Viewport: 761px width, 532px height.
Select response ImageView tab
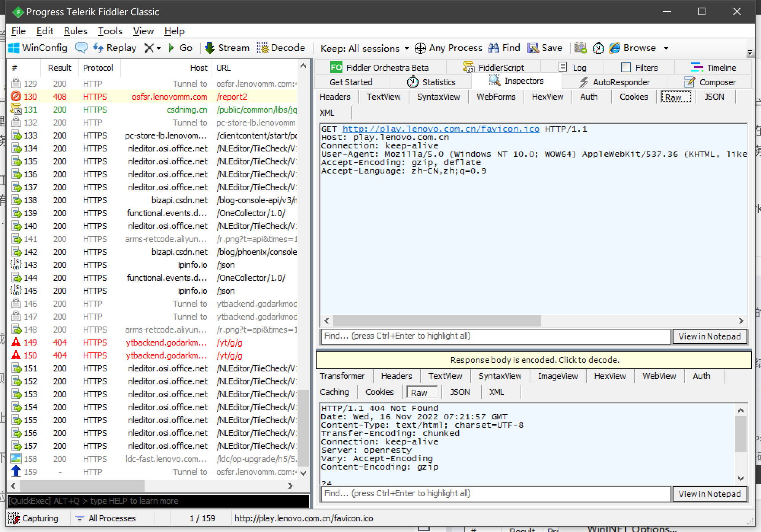coord(558,376)
